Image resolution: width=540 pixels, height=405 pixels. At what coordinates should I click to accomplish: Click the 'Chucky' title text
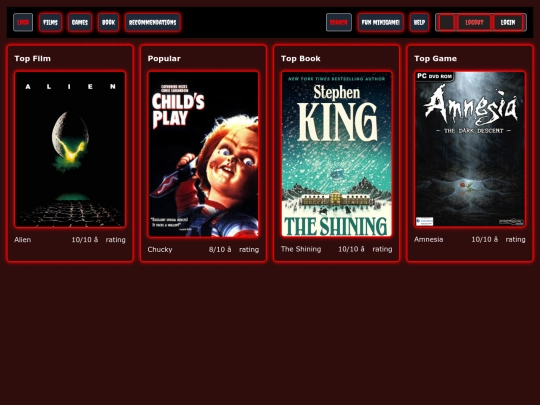[160, 249]
